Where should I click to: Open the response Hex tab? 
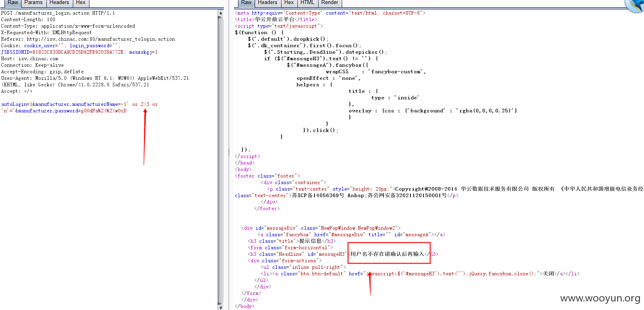(x=289, y=3)
